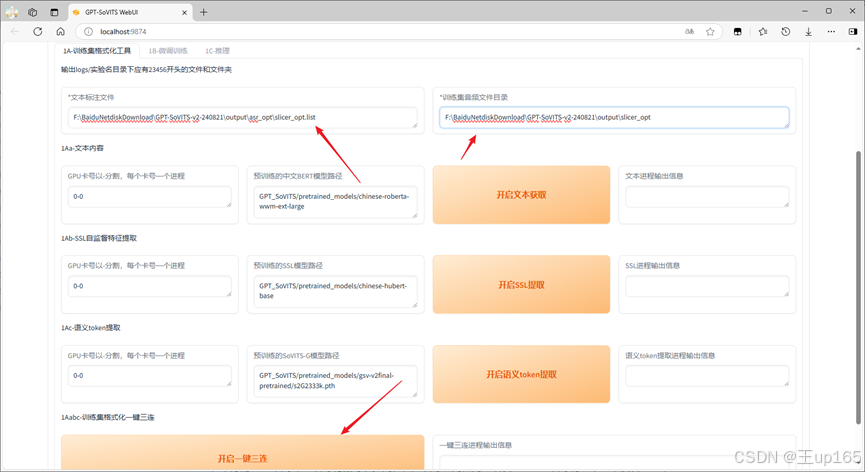Screen dimensions: 865x472
Task: Click the 1Ab-SSL自监督特征提取 heading
Action: [x=99, y=238]
